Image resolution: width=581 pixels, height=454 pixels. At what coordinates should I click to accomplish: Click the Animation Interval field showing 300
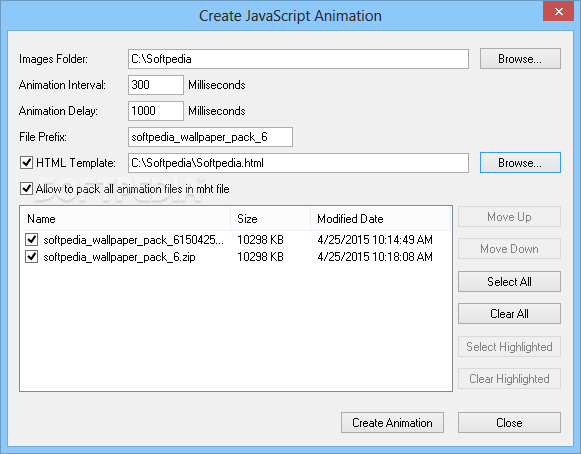156,85
